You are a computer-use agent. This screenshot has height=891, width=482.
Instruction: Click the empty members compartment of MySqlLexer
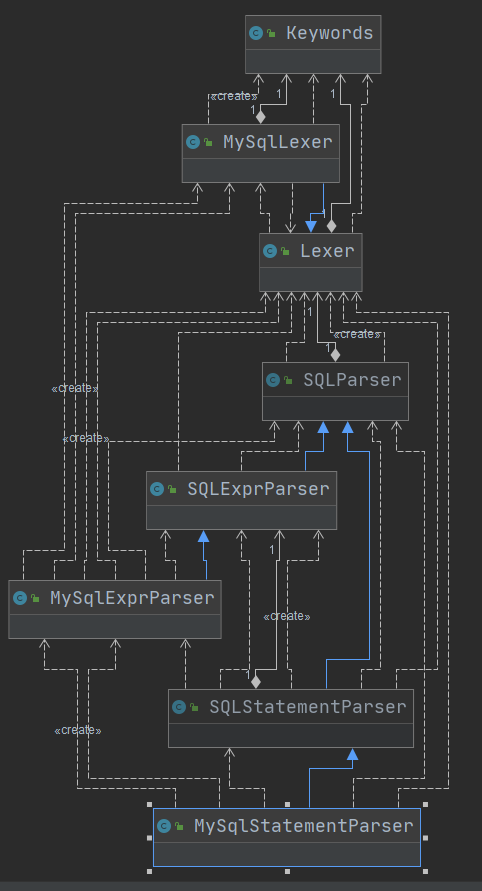click(x=261, y=170)
